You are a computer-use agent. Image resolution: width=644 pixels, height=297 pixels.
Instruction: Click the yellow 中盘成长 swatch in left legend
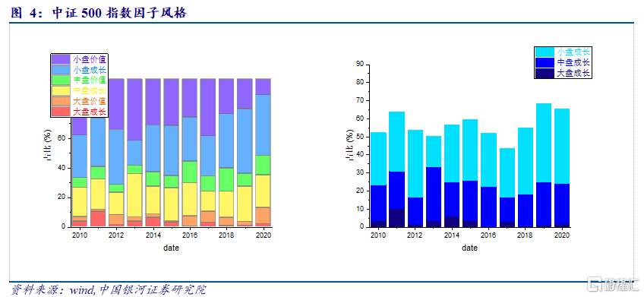61,90
